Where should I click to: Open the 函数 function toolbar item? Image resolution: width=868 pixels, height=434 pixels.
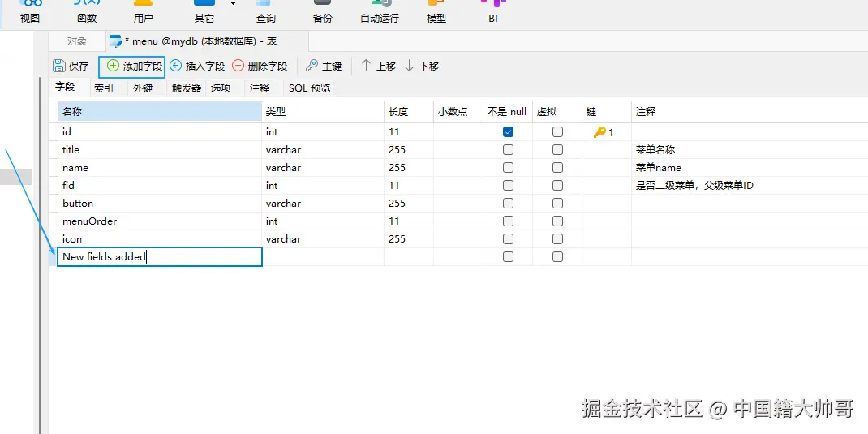(87, 12)
